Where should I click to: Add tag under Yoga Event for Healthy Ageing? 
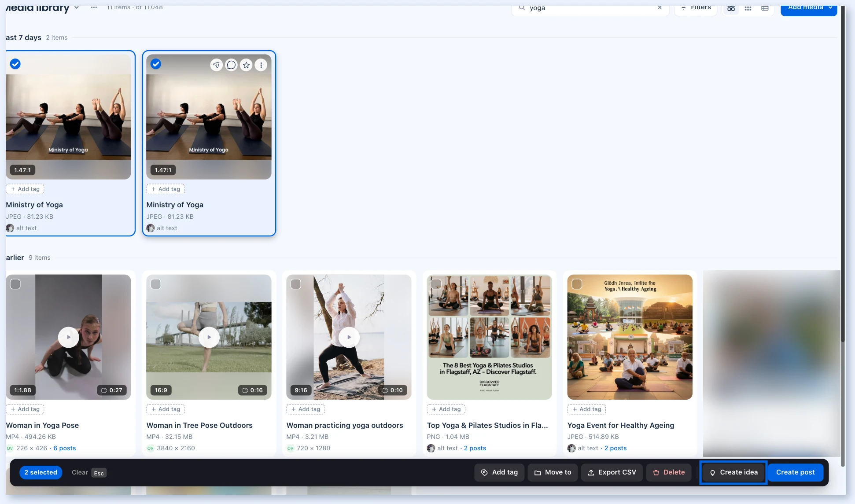[586, 409]
